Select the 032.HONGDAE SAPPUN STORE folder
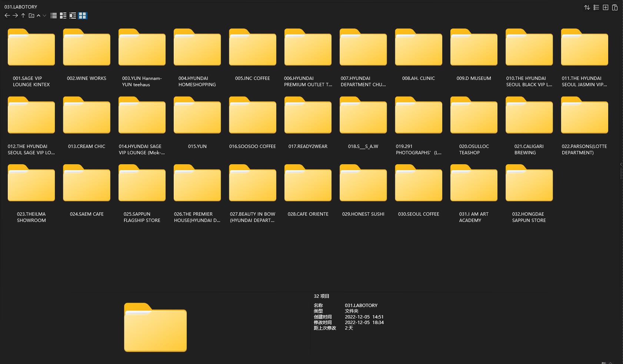This screenshot has height=364, width=623. tap(529, 183)
